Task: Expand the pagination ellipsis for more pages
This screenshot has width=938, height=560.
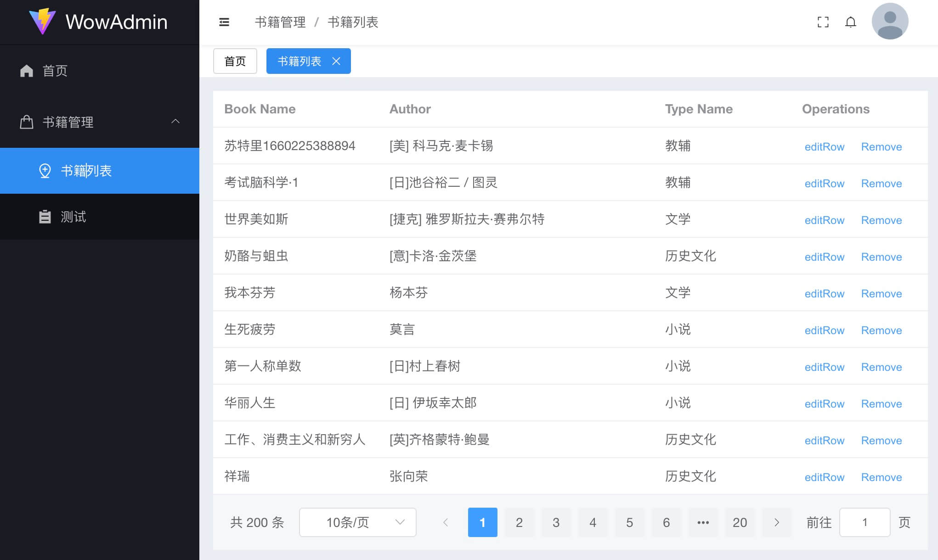Action: coord(703,522)
